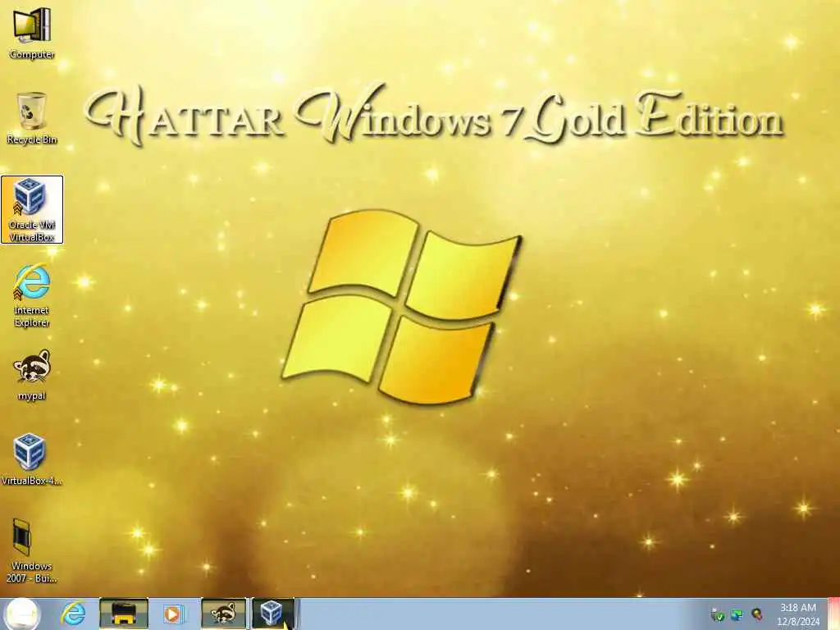Viewport: 840px width, 630px height.
Task: Open the network tray icon
Action: pos(737,614)
